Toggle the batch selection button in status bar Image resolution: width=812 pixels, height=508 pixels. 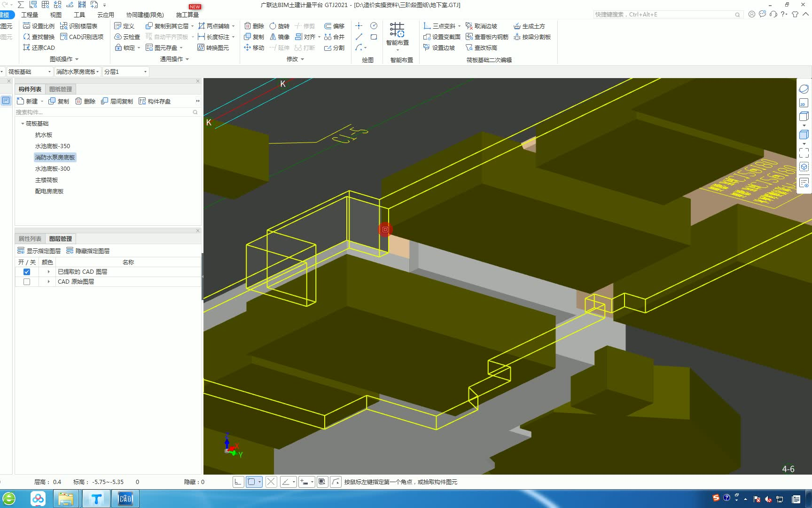[322, 482]
